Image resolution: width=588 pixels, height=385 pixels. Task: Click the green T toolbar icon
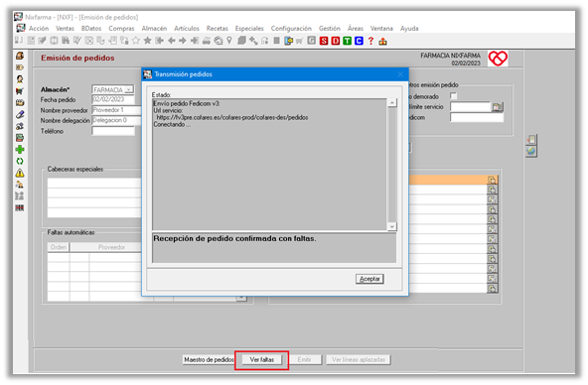click(x=348, y=41)
